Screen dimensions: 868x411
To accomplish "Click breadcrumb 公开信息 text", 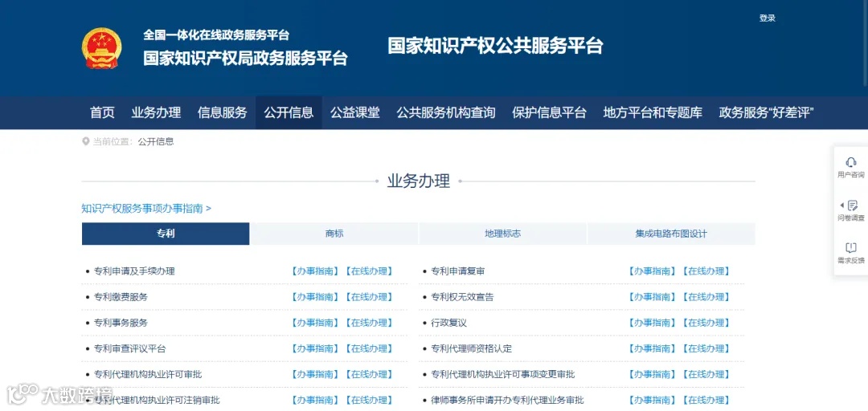I will 156,141.
